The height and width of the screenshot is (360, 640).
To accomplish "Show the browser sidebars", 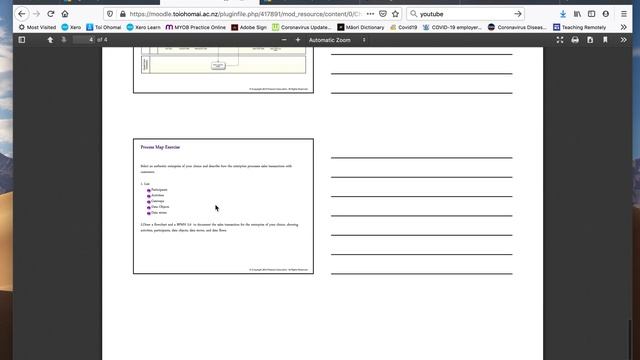I will coord(591,14).
